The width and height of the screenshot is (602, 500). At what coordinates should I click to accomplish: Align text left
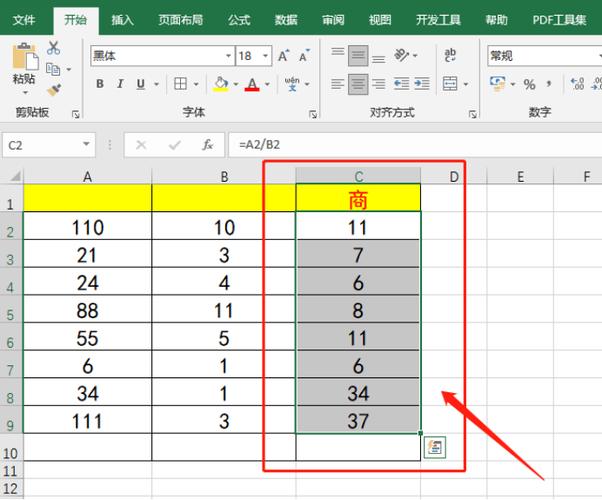click(x=337, y=84)
